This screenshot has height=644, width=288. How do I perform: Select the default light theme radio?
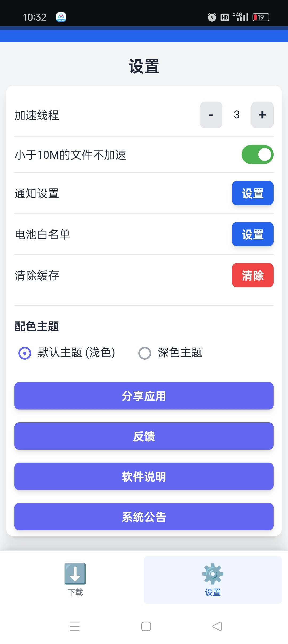[x=25, y=353]
